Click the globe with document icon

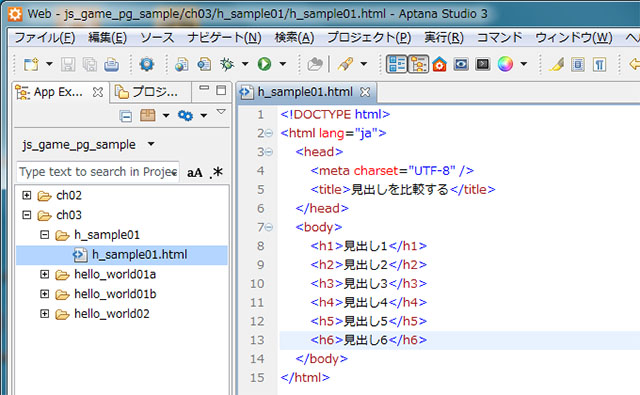click(182, 64)
